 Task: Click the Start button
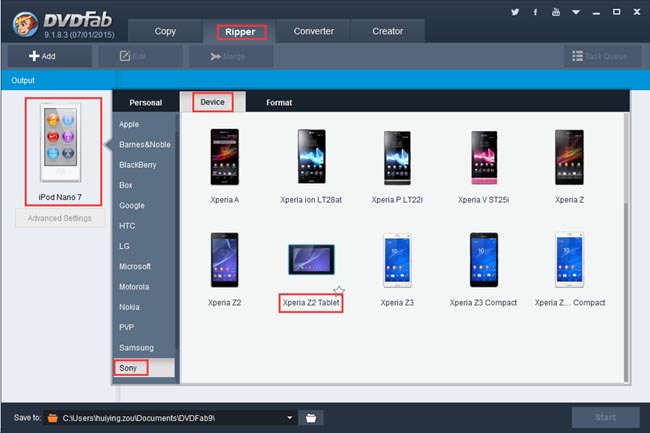605,417
